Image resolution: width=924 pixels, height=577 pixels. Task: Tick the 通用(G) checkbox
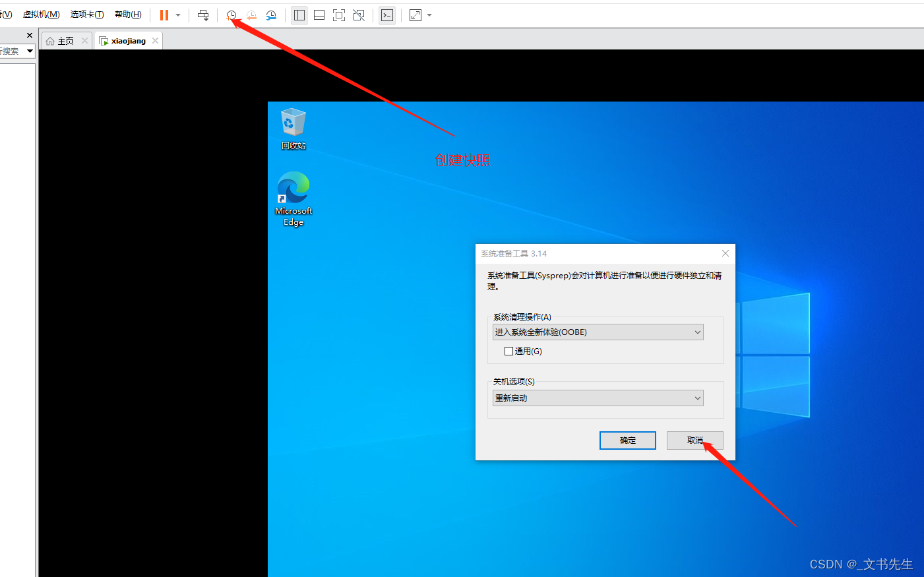point(508,351)
